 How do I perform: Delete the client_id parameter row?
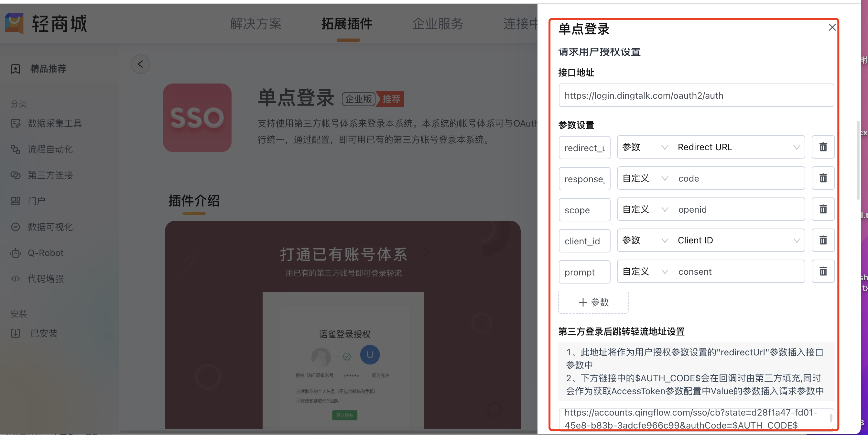[x=823, y=240]
